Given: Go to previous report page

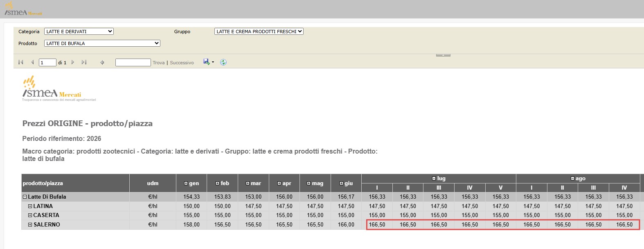Looking at the screenshot, I should point(32,62).
